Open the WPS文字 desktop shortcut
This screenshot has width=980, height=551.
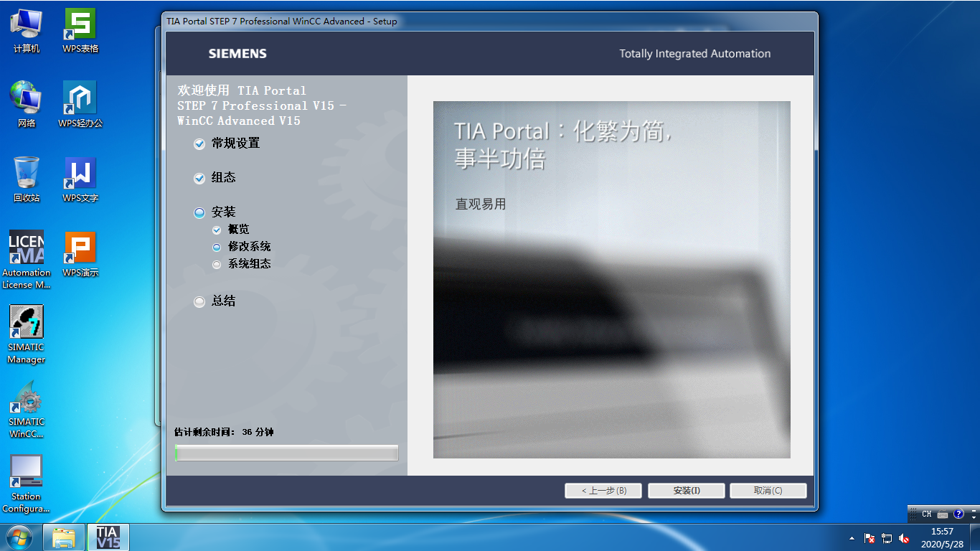80,179
